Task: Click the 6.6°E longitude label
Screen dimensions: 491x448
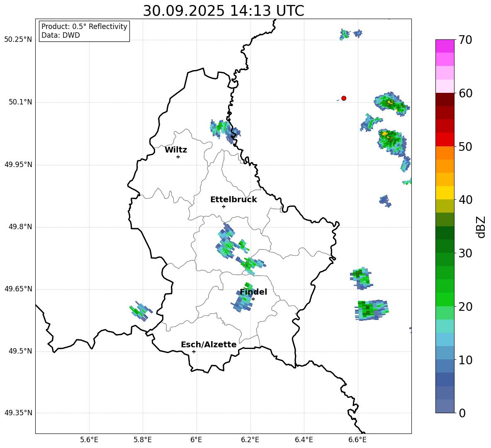Action: 357,440
